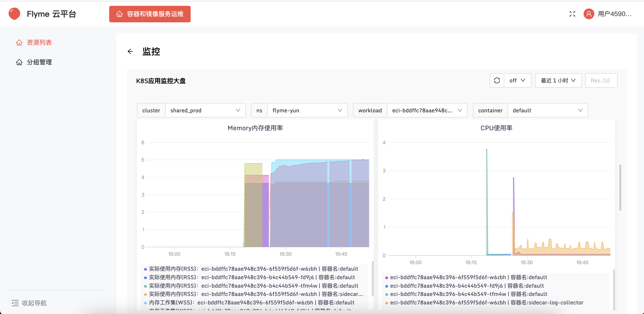This screenshot has height=314, width=644.
Task: Open the ns flyme-yun dropdown
Action: click(x=307, y=110)
